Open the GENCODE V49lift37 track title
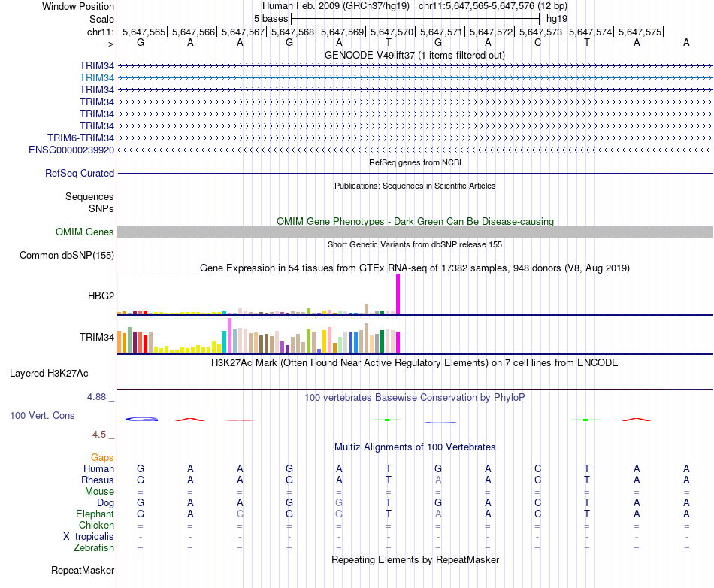This screenshot has height=588, width=714. click(x=414, y=55)
